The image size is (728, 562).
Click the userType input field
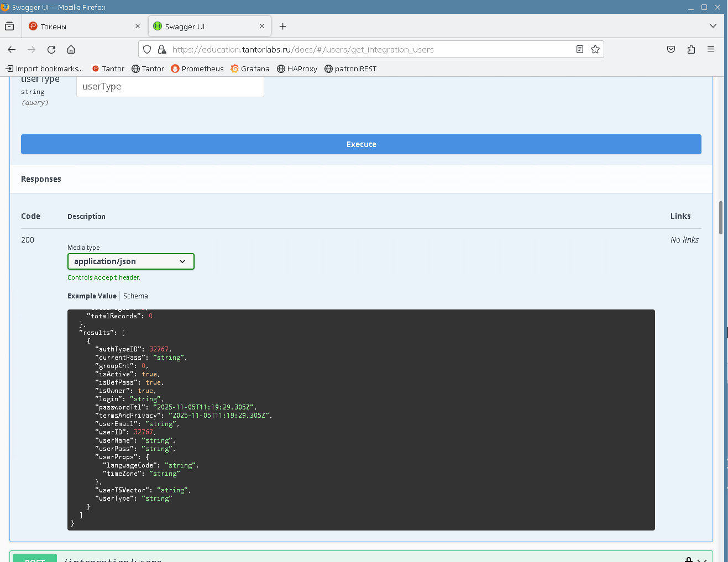click(170, 87)
